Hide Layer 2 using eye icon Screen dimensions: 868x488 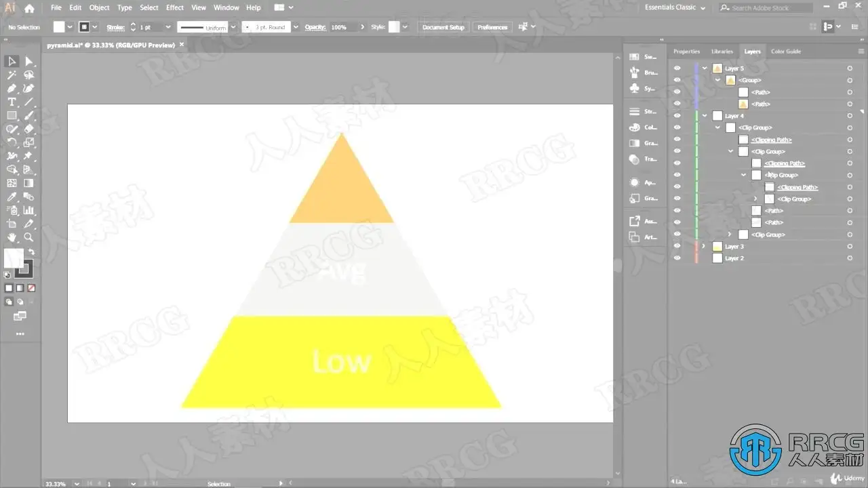tap(677, 258)
